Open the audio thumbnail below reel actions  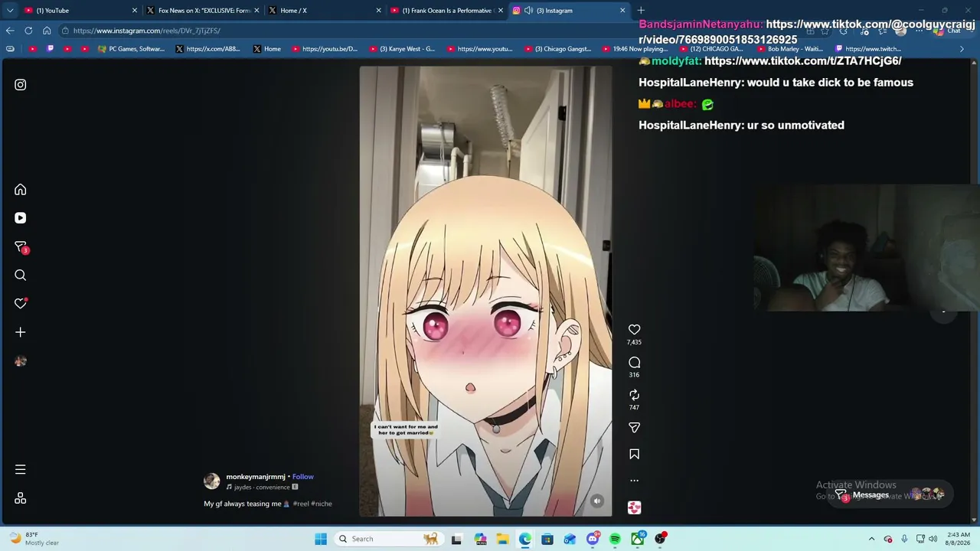tap(634, 507)
